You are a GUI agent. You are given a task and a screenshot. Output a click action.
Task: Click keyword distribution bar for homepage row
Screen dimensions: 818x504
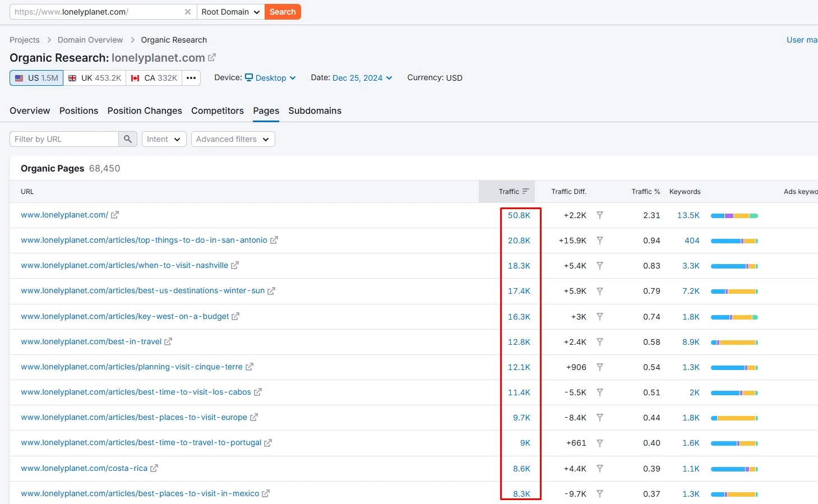coord(734,216)
